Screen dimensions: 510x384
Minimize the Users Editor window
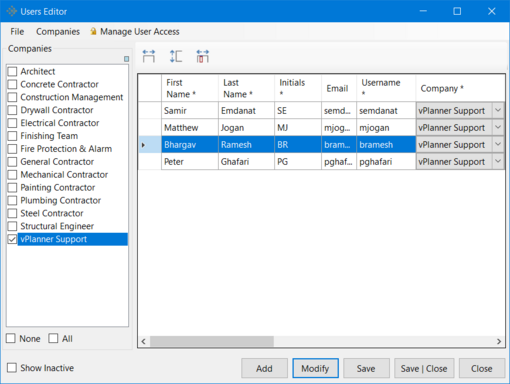coord(423,11)
